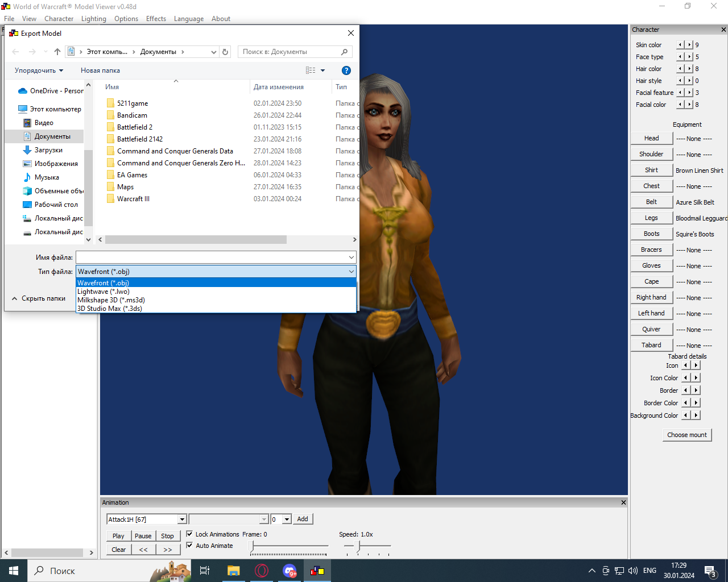Click the volume speaker tray icon
Screen dimensions: 728x582
633,571
